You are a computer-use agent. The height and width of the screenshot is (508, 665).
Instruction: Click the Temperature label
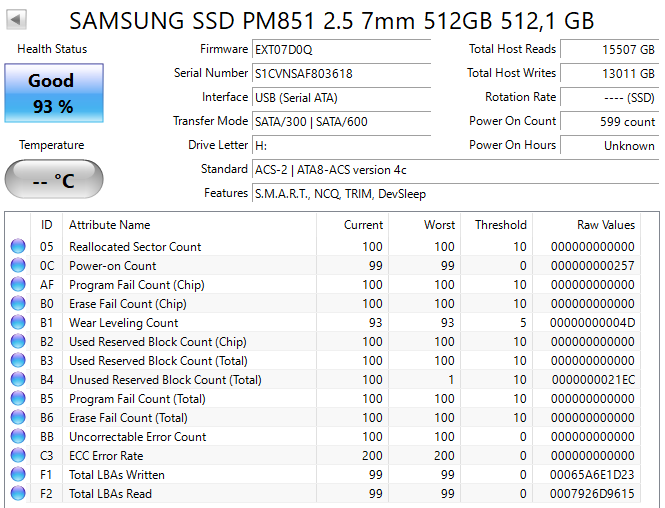[51, 145]
